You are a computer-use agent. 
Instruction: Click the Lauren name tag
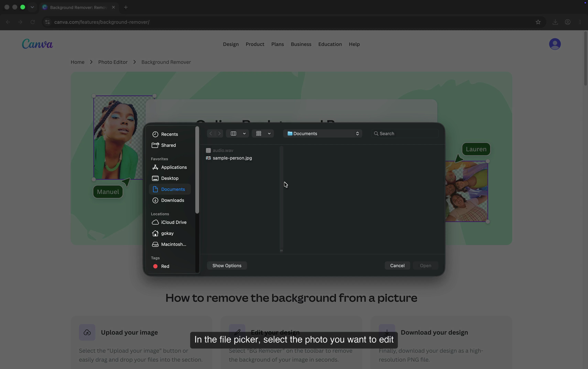click(x=476, y=149)
